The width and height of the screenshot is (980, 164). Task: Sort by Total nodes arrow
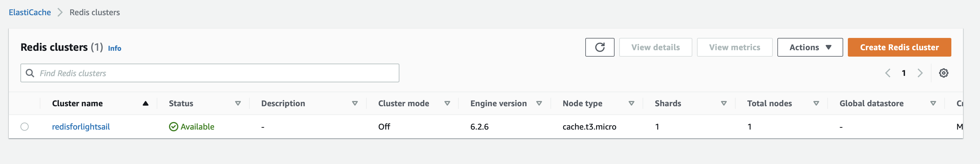point(816,103)
